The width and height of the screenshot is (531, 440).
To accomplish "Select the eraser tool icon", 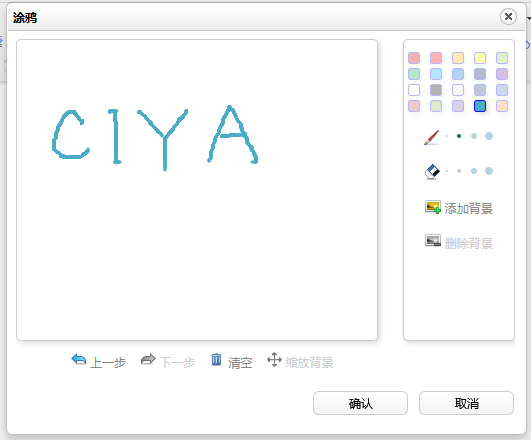I will pyautogui.click(x=432, y=172).
